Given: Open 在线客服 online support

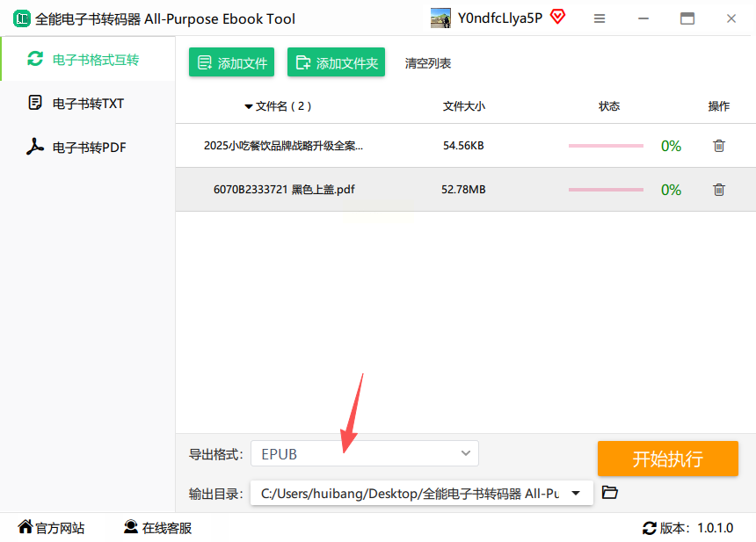Looking at the screenshot, I should click(167, 528).
